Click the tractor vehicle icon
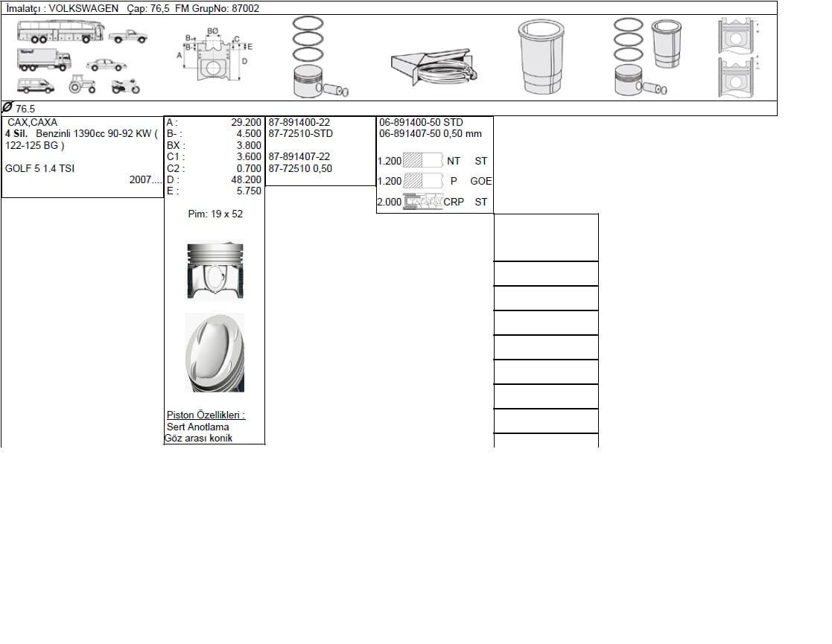The width and height of the screenshot is (832, 644). 82,84
